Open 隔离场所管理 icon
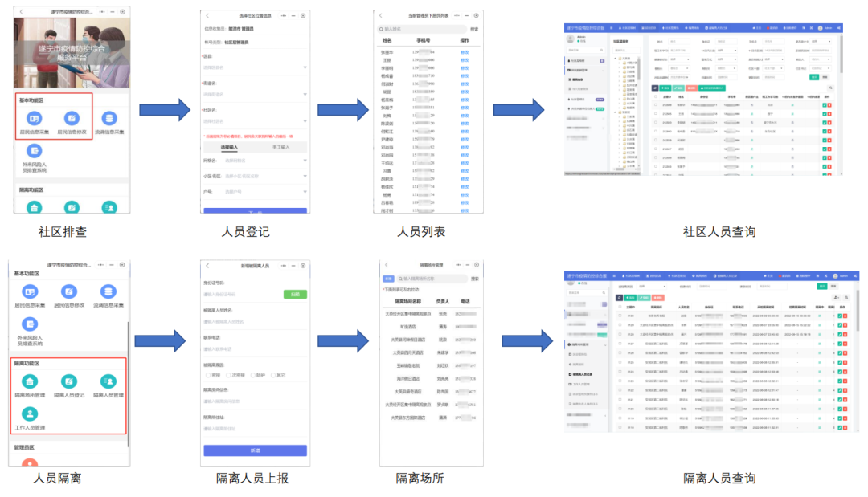Viewport: 868px width, 497px height. 31,381
